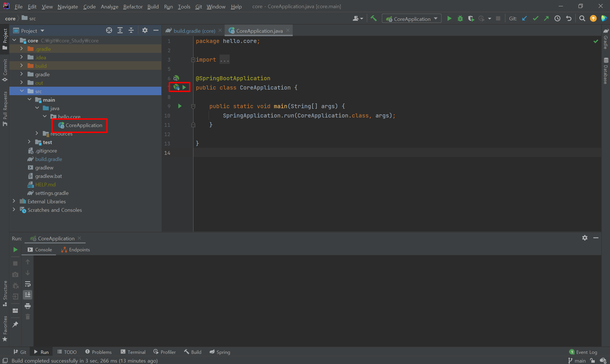Click the Build project hammer icon

[374, 19]
